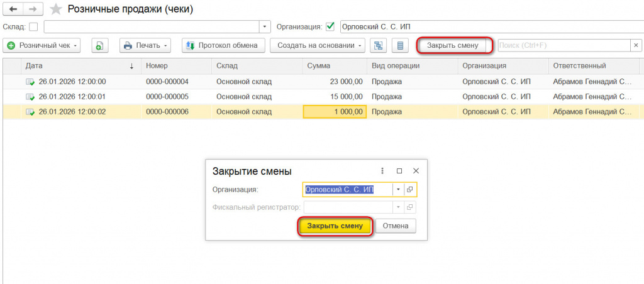Select date 26.01.2026 12:00:02 row
This screenshot has height=284, width=644.
72,112
